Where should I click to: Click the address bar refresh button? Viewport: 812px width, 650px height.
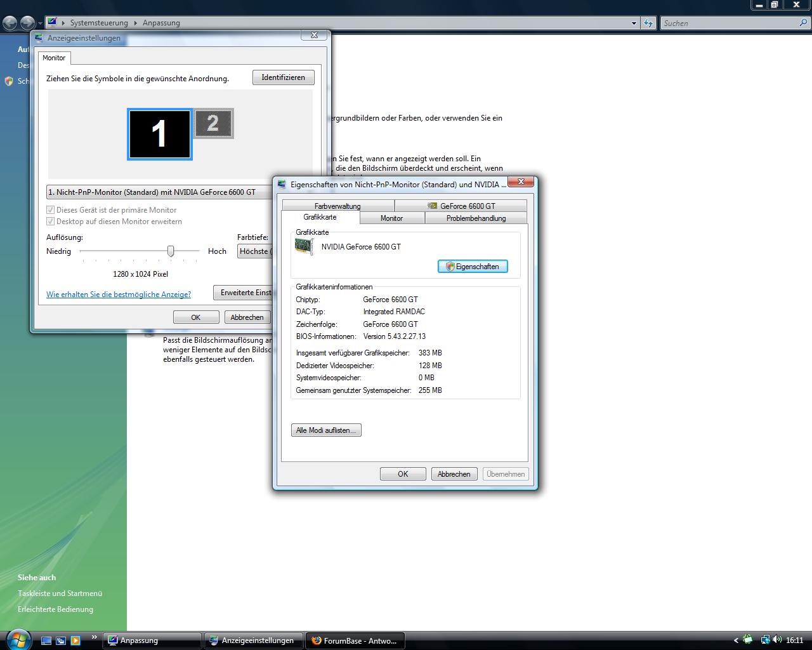click(648, 23)
